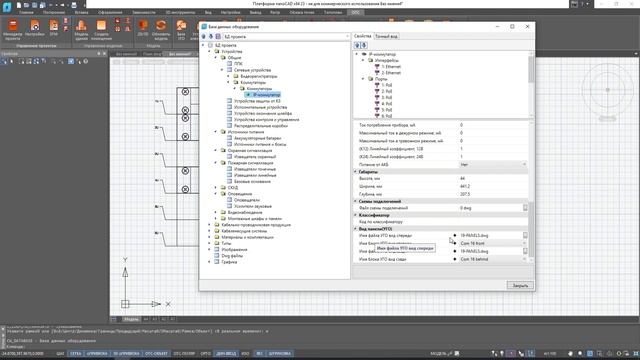Click second icon under the Свойства tab
The height and width of the screenshot is (360, 640).
click(364, 45)
